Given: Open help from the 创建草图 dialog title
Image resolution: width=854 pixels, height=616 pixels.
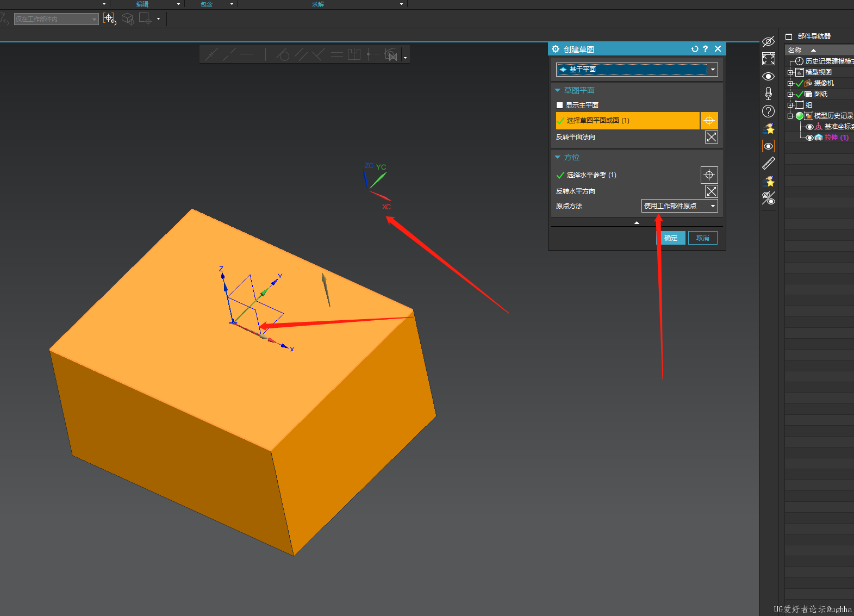Looking at the screenshot, I should (x=706, y=49).
